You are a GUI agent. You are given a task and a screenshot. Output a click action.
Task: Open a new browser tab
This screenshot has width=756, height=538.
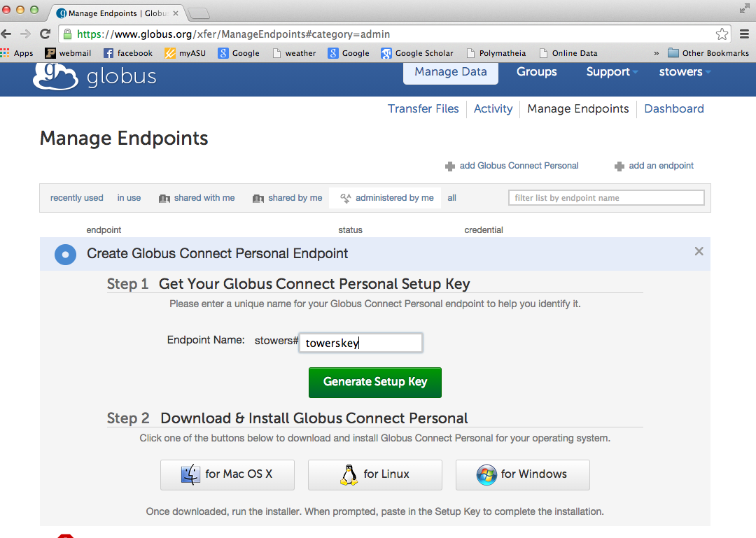tap(198, 13)
